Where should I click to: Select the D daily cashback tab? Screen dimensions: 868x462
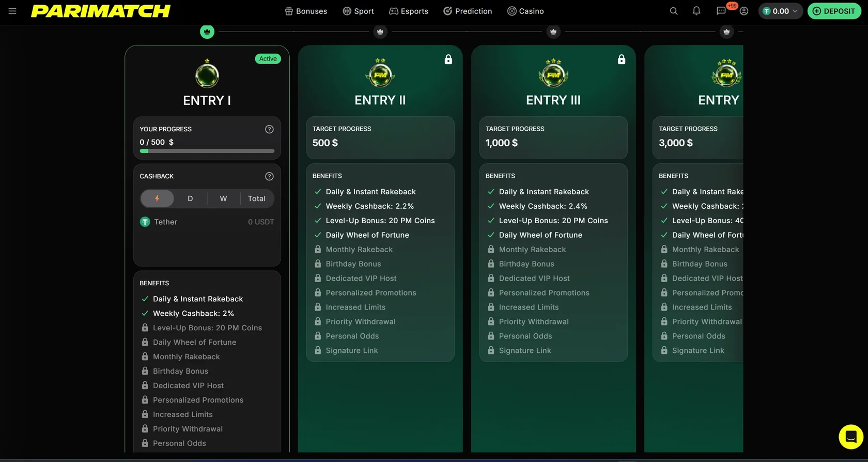click(190, 198)
